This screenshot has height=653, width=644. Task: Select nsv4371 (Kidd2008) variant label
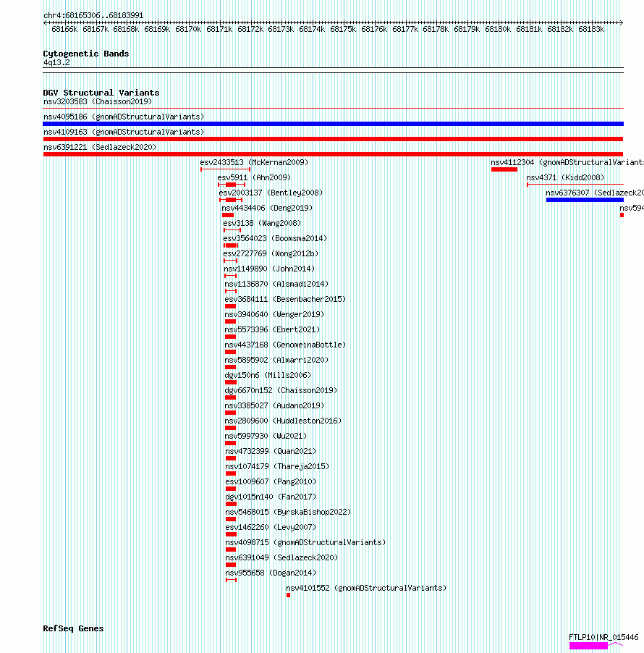[565, 177]
